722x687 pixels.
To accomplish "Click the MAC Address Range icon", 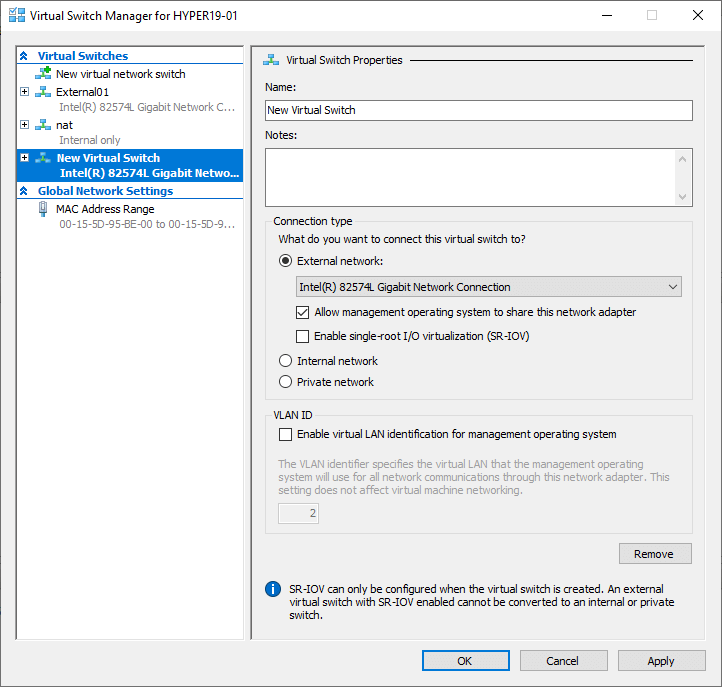I will (x=43, y=209).
